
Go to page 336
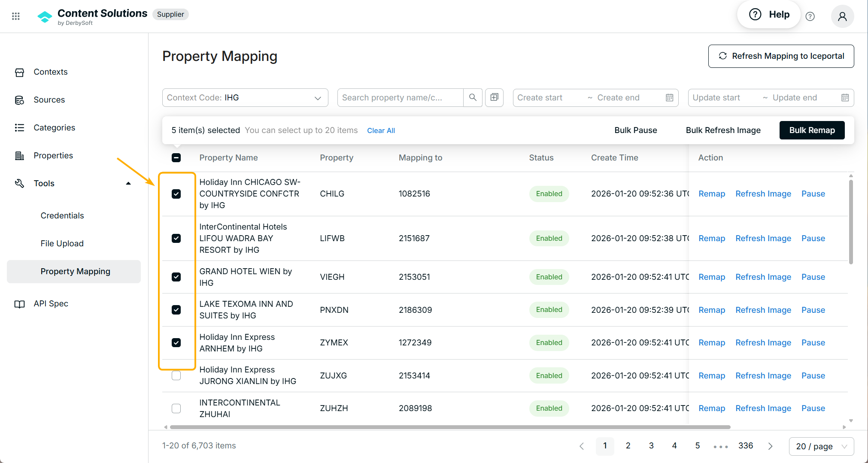tap(745, 446)
